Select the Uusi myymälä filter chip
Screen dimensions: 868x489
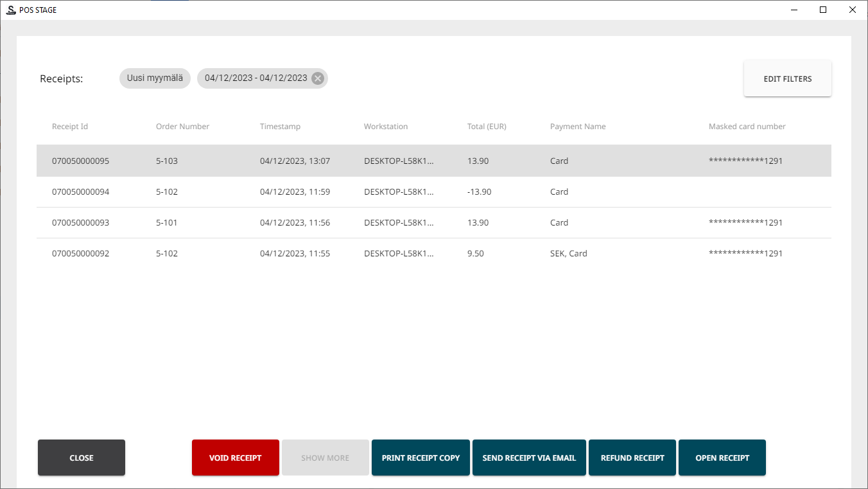click(155, 78)
